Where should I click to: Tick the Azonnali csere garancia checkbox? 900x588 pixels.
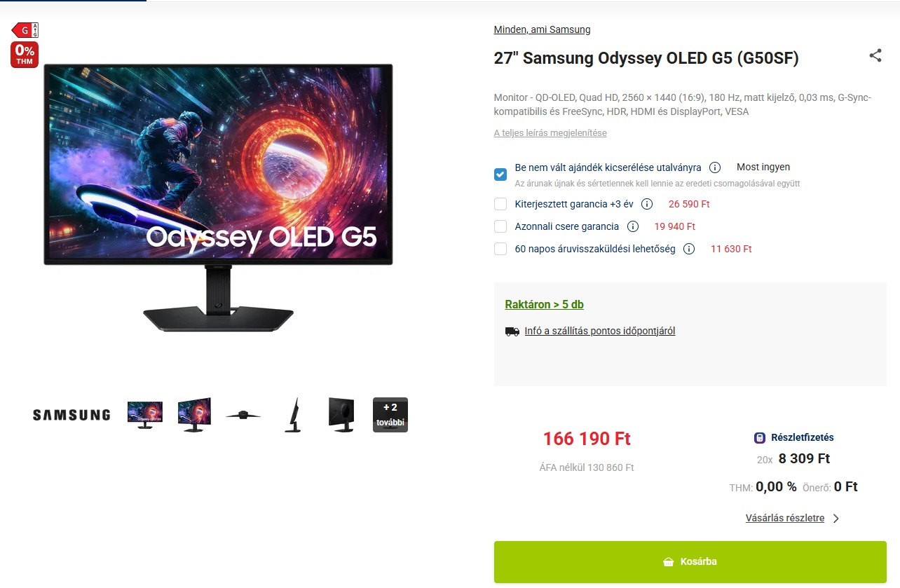pos(500,226)
